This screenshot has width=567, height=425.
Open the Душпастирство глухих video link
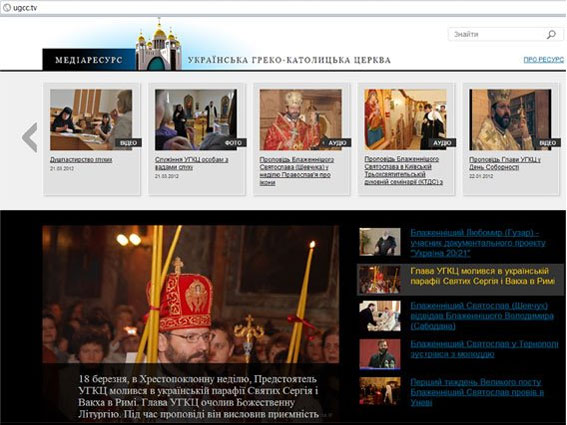[x=81, y=159]
